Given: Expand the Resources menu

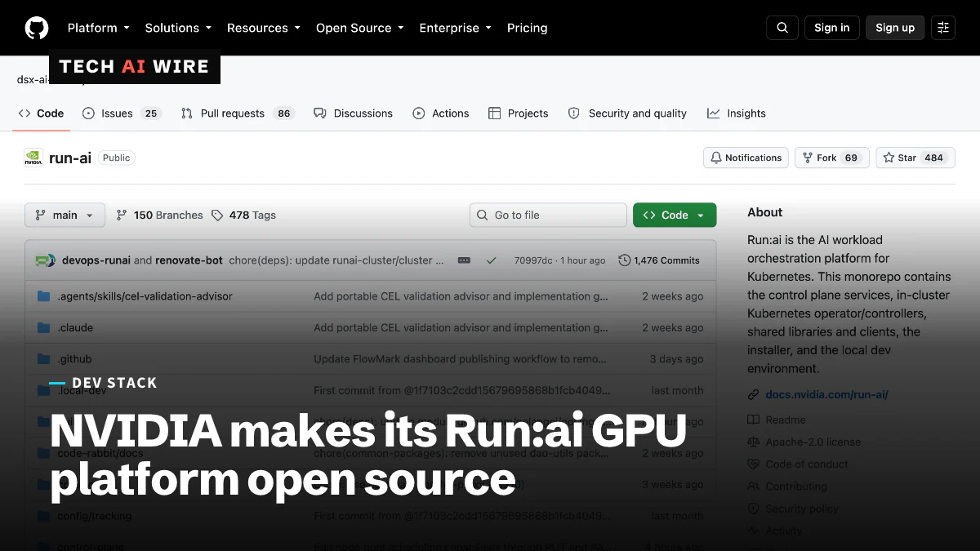Looking at the screenshot, I should coord(263,28).
